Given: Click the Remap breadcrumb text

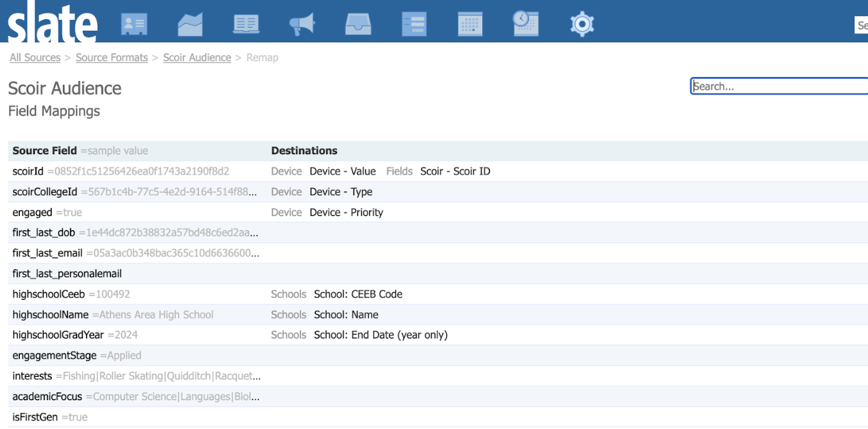Looking at the screenshot, I should pos(263,58).
